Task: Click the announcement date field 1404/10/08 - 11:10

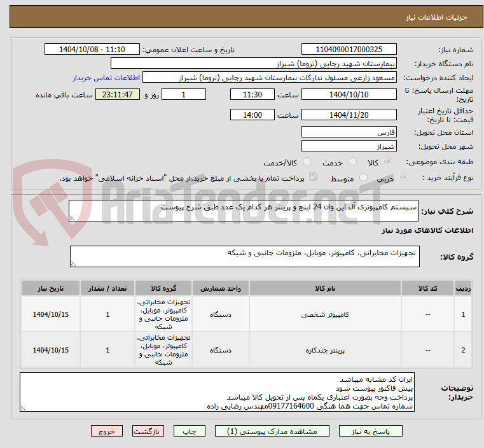Action: point(92,50)
